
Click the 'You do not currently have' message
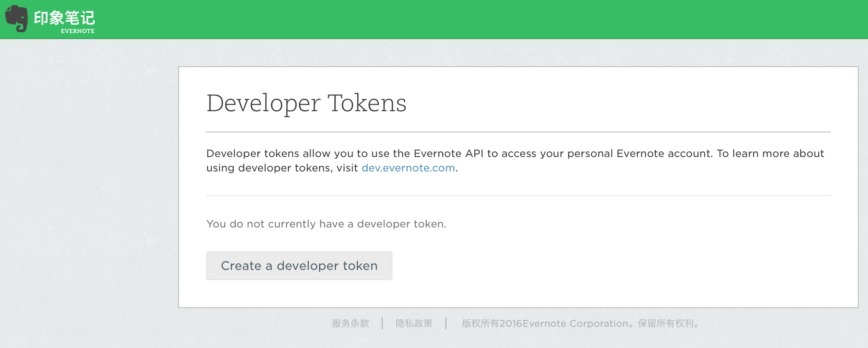[x=326, y=224]
